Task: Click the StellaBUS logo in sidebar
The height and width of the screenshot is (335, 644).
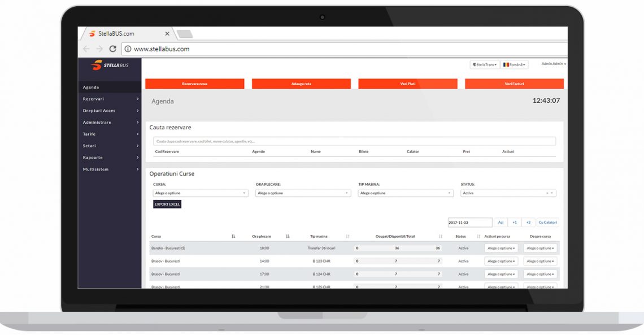Action: click(x=110, y=65)
